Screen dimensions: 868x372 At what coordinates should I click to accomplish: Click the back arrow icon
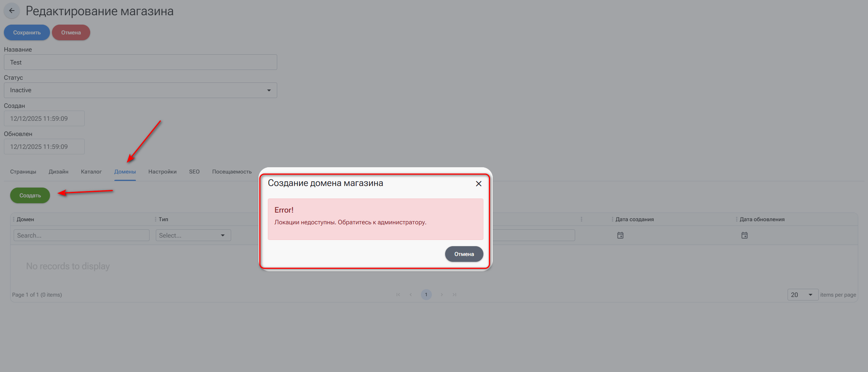(x=12, y=11)
